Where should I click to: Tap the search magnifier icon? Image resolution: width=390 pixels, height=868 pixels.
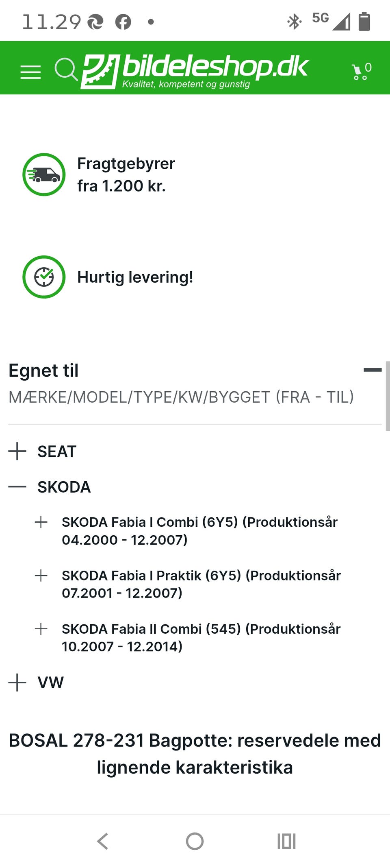66,69
